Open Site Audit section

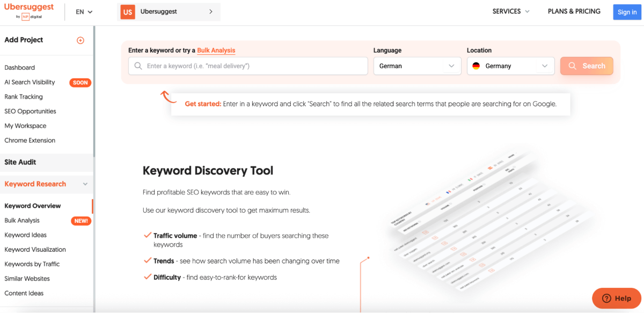(46, 162)
